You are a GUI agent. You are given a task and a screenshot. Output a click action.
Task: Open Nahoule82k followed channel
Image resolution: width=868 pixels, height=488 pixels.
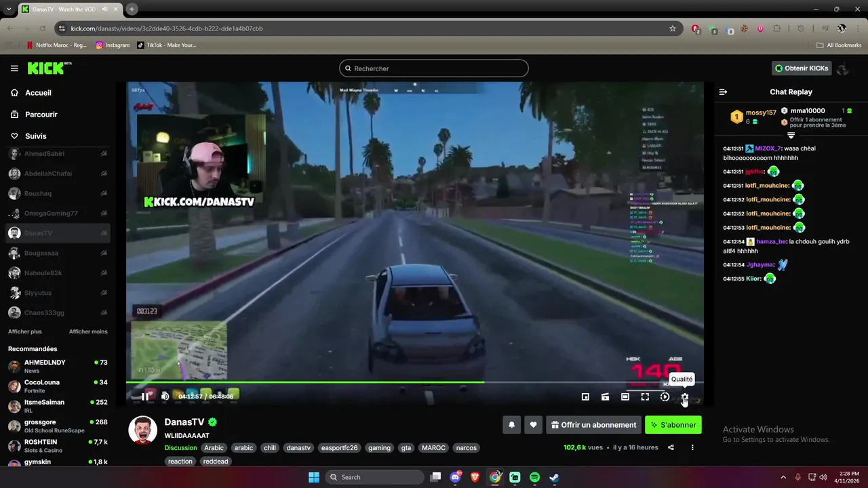(x=58, y=273)
